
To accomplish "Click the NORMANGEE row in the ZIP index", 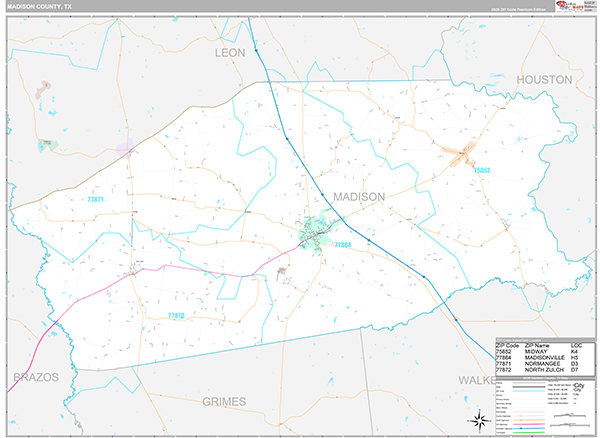I will [x=538, y=364].
